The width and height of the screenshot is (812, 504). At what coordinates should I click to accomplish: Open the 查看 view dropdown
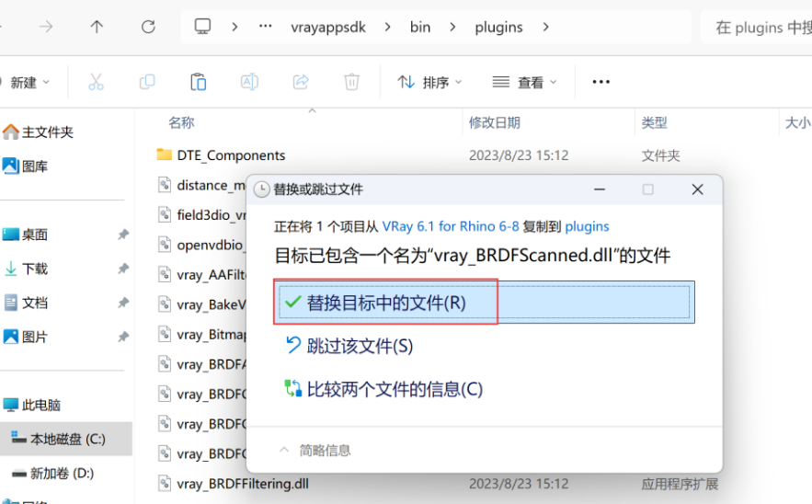[x=524, y=83]
